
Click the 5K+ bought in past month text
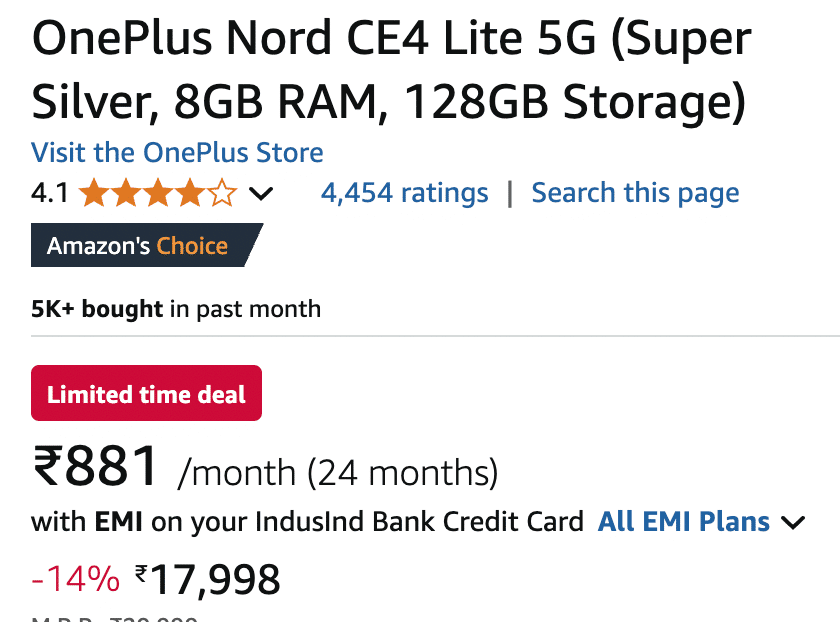click(x=176, y=308)
